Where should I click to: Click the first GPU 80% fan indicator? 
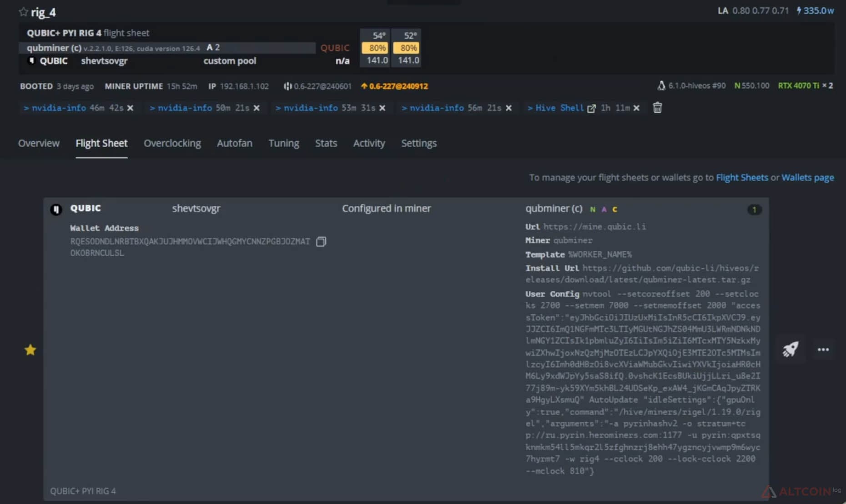[375, 48]
